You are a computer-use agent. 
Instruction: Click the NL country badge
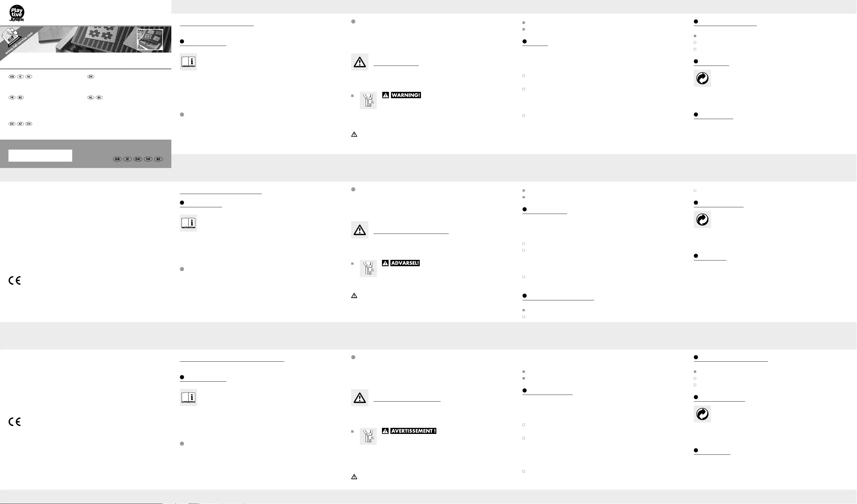pos(90,98)
